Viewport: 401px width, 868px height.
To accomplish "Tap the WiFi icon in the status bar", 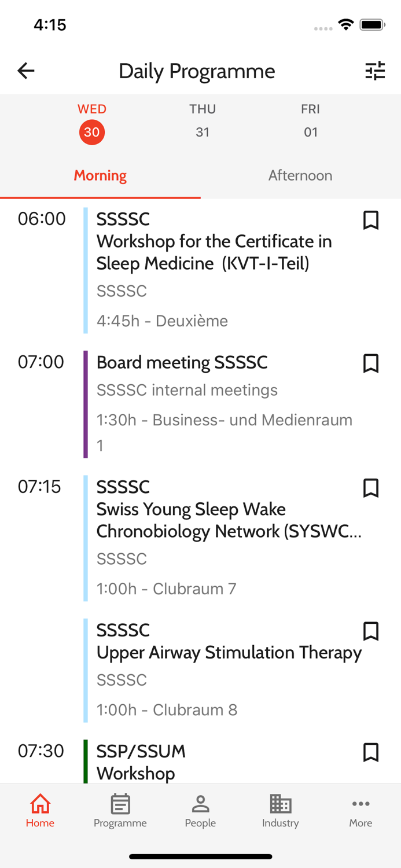I will click(345, 24).
